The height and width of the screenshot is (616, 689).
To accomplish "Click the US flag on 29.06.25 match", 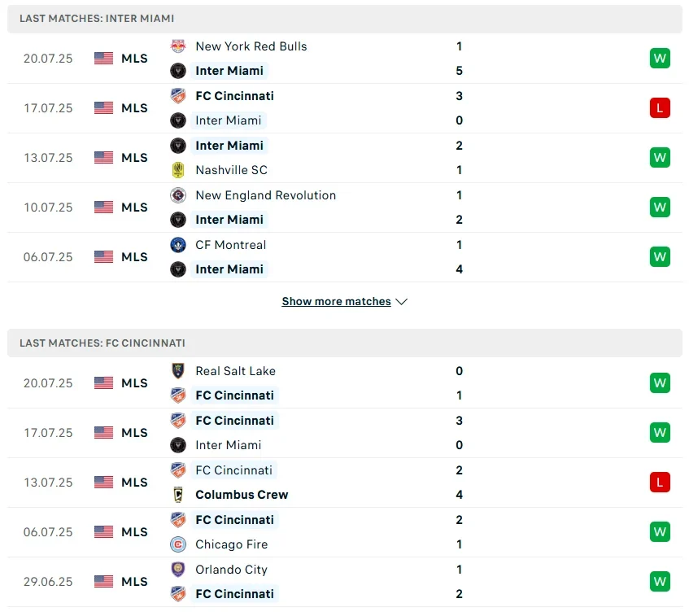I will (103, 582).
